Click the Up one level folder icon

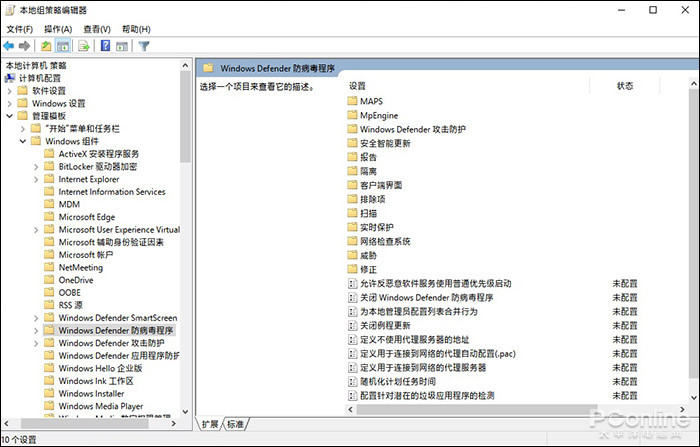46,46
